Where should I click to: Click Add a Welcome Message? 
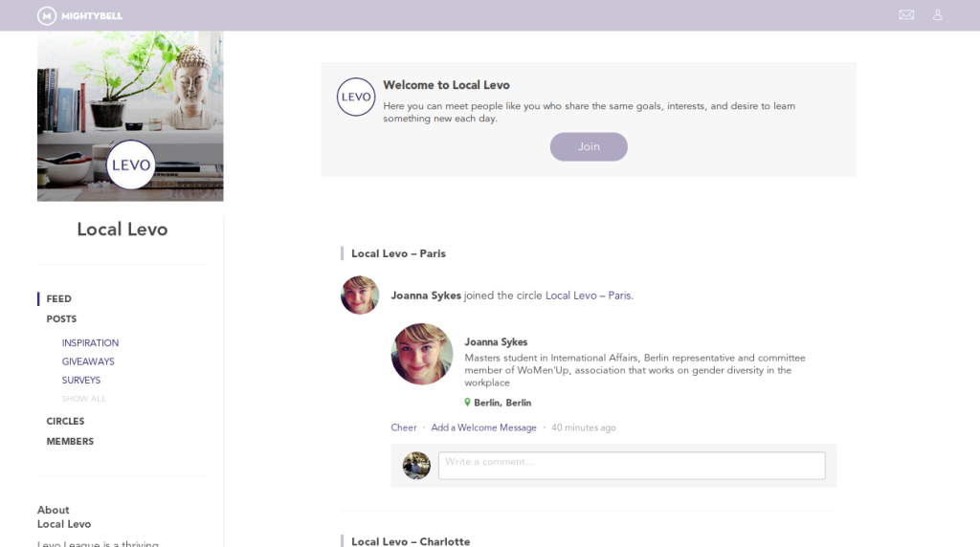(483, 427)
